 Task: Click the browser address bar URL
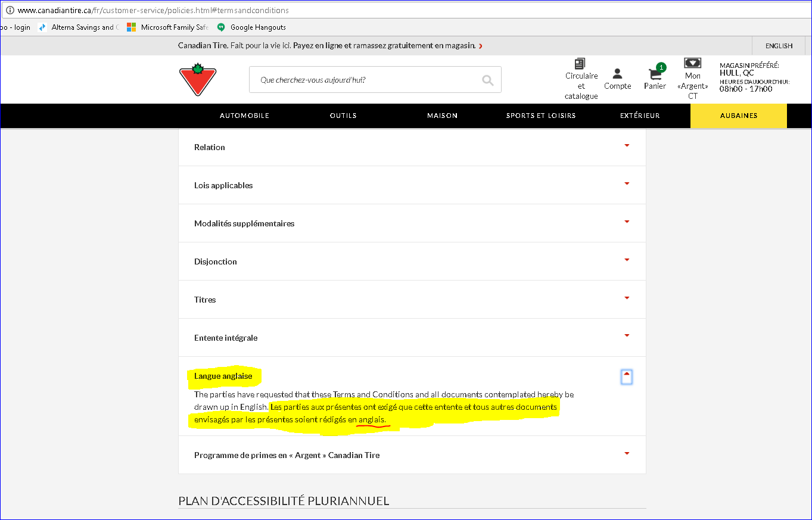153,10
